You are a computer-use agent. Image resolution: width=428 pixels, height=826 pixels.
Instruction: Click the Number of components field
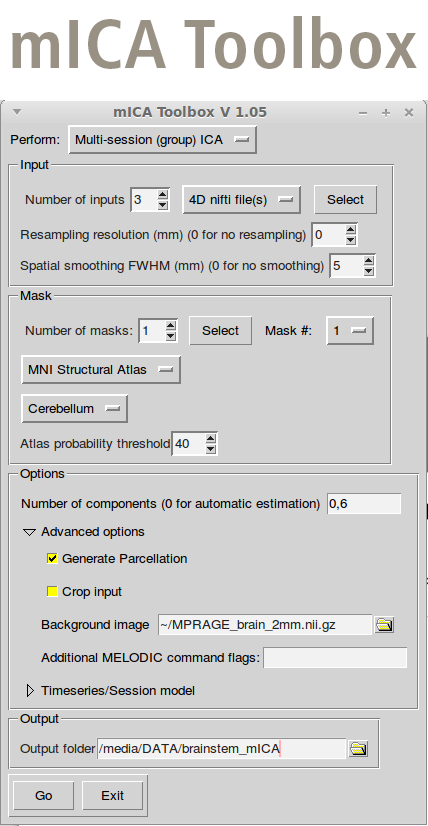click(x=364, y=504)
